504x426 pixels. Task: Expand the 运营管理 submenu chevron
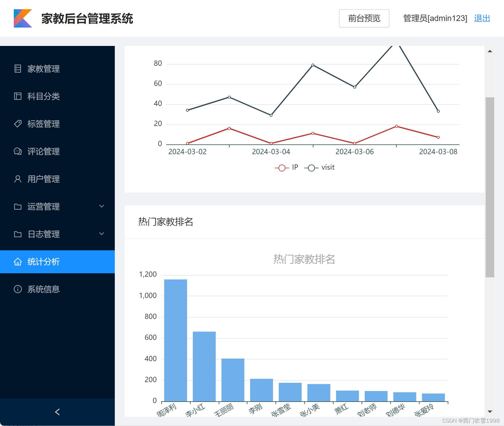pos(102,206)
